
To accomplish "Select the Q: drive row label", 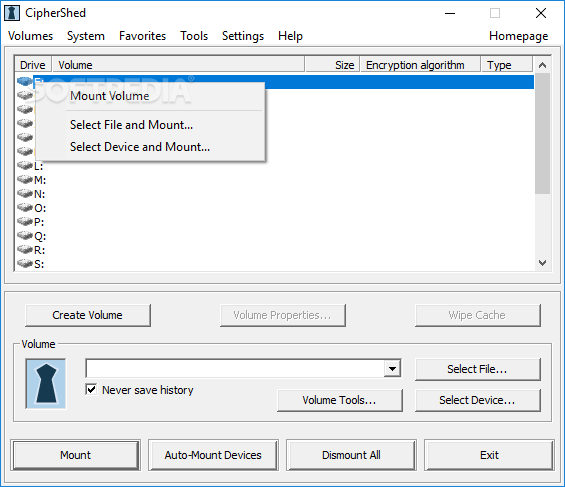I will coord(40,236).
